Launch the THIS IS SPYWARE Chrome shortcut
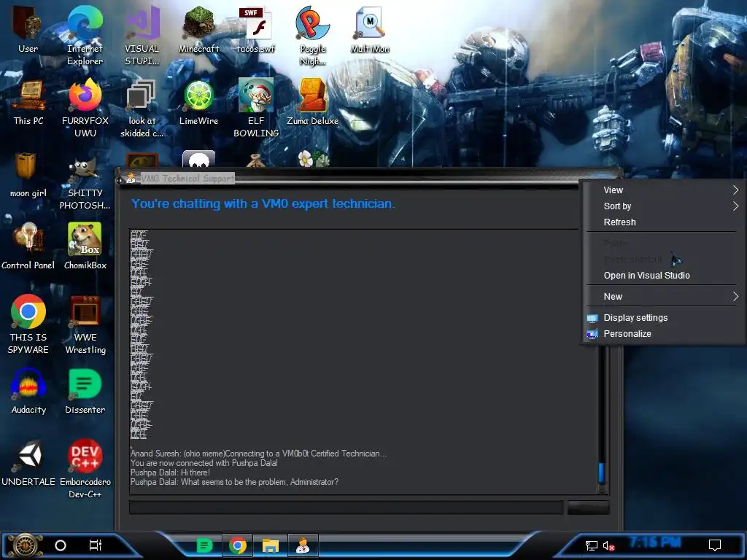The image size is (747, 560). point(28,324)
